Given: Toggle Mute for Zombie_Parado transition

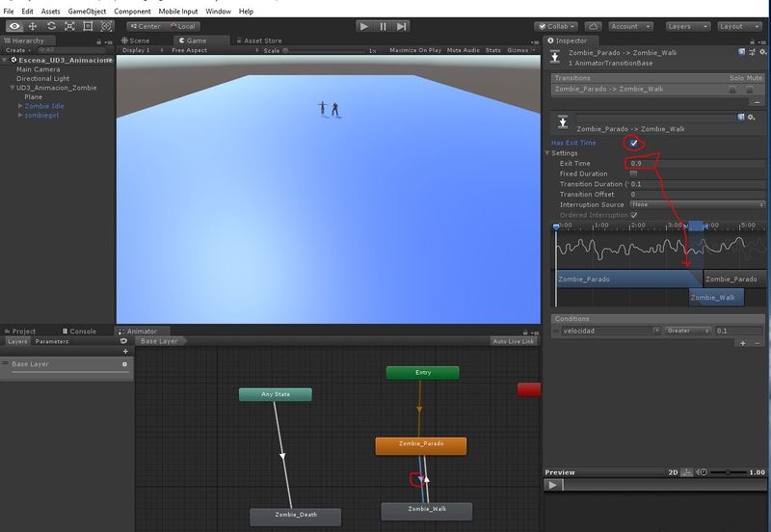Looking at the screenshot, I should [750, 90].
